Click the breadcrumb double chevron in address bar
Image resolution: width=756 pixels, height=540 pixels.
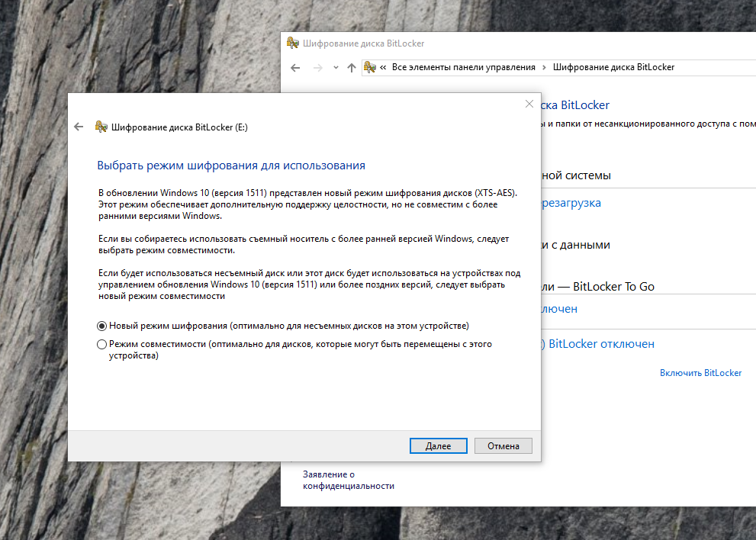383,67
